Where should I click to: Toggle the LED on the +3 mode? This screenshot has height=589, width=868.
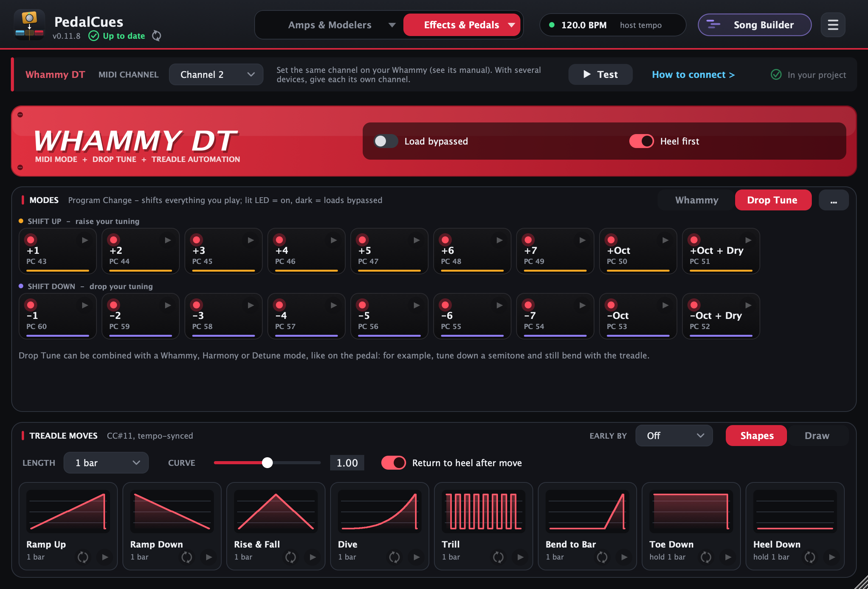[196, 240]
